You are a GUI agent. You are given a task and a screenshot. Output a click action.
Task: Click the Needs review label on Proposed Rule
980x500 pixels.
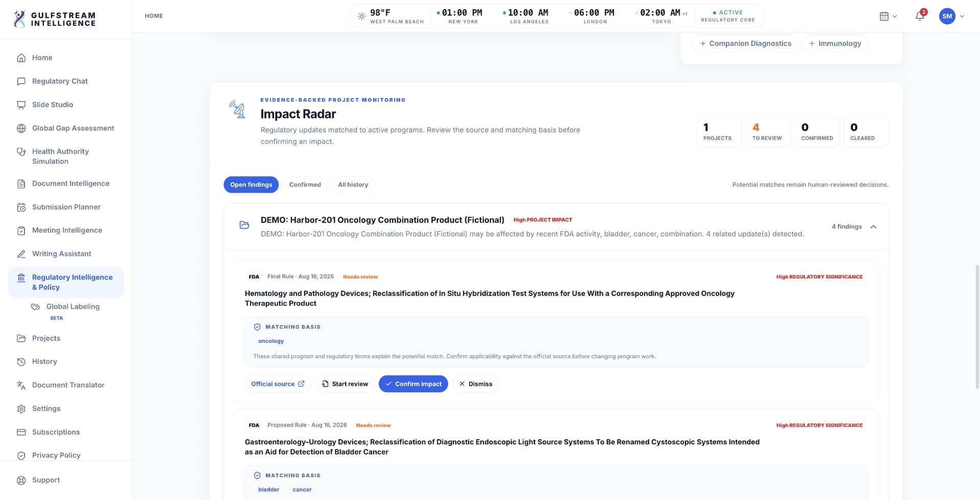[373, 425]
